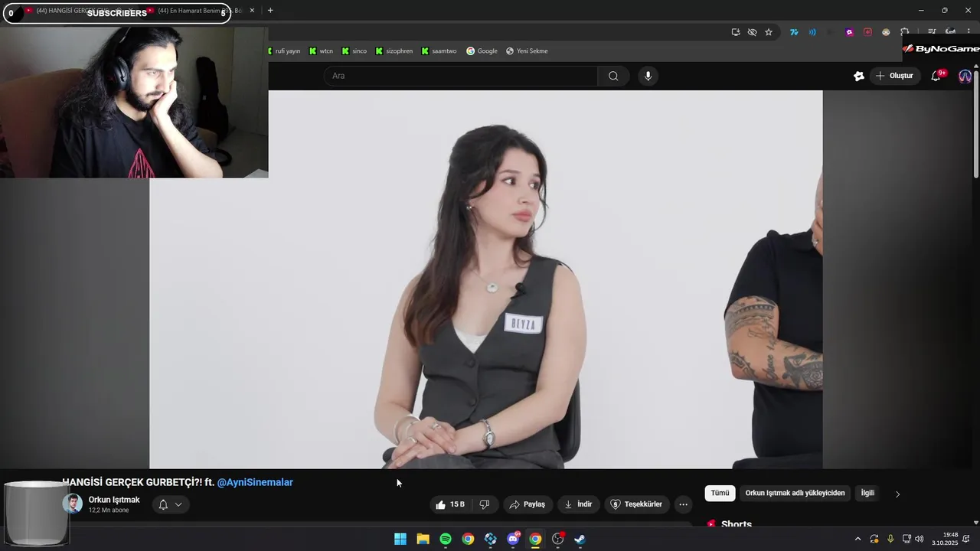Click the Paylaş share button

pyautogui.click(x=527, y=504)
